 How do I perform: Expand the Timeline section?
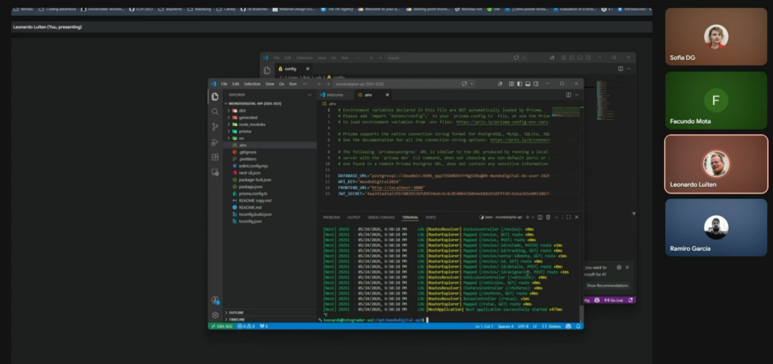[270, 320]
